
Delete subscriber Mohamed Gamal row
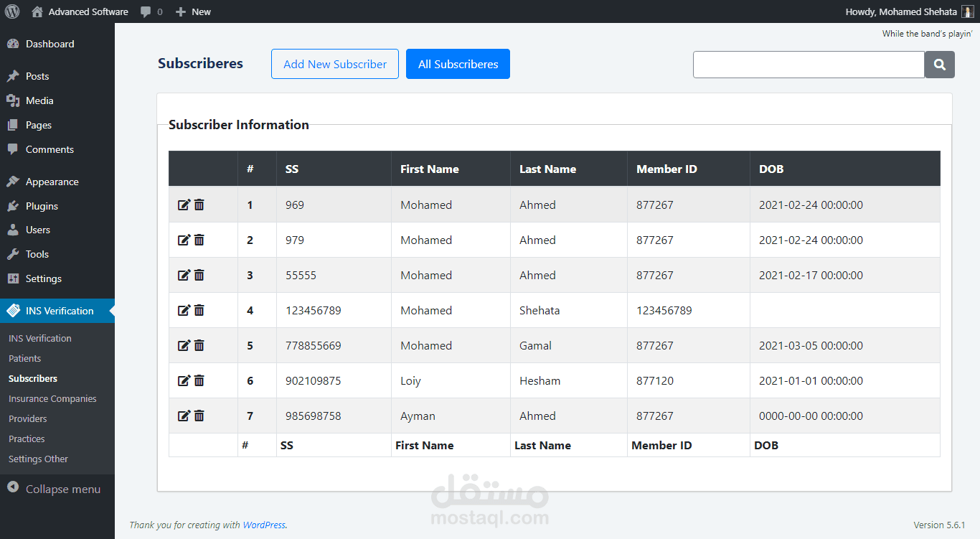pos(199,345)
